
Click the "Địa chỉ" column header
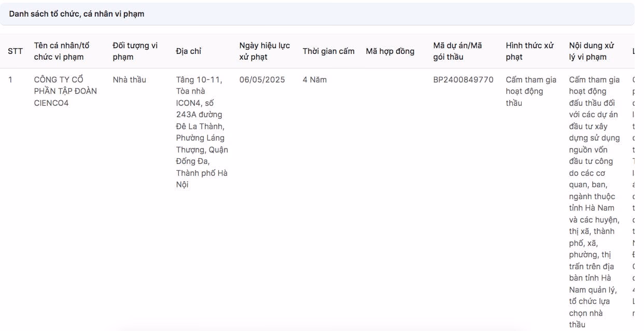(x=188, y=51)
